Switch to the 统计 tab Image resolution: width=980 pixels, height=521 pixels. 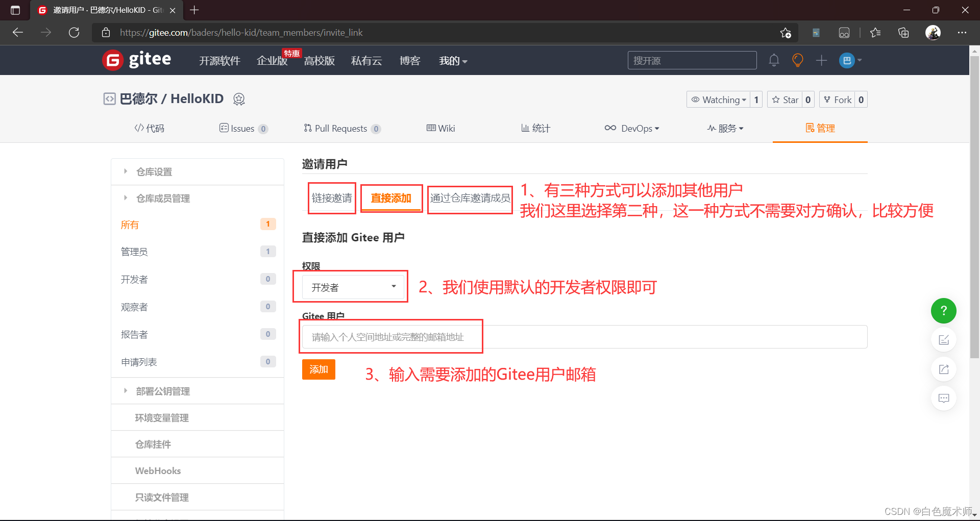[x=535, y=129]
